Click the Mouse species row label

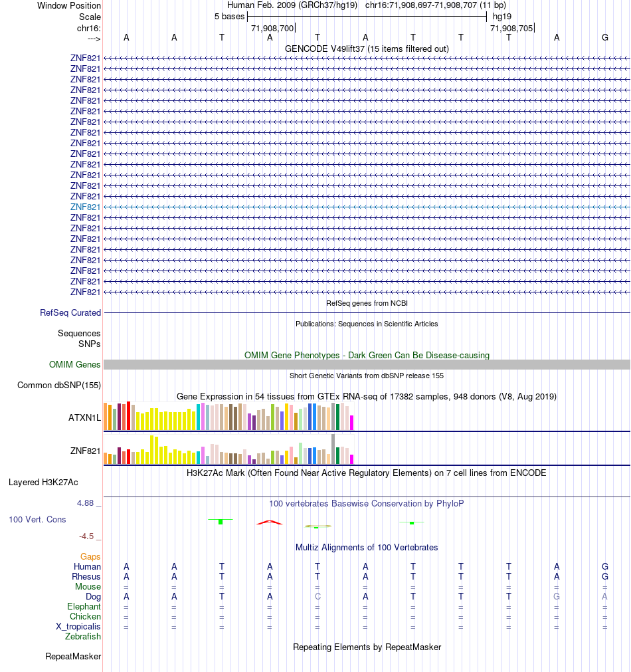tap(88, 587)
